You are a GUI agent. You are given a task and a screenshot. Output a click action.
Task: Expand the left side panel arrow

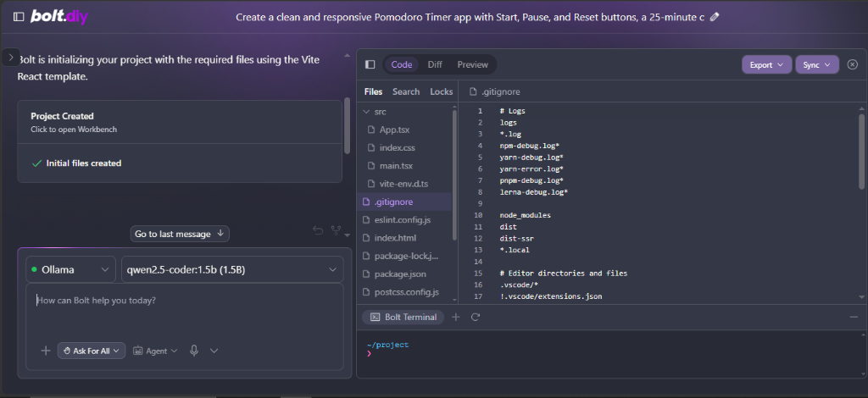pos(10,57)
